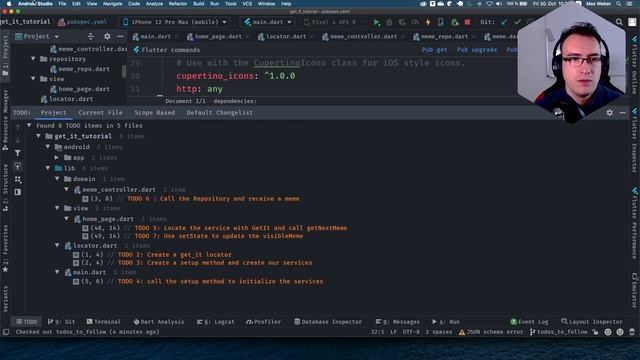
Task: Toggle Autoscroll to Source icon in TODO panel
Action: pyautogui.click(x=18, y=167)
